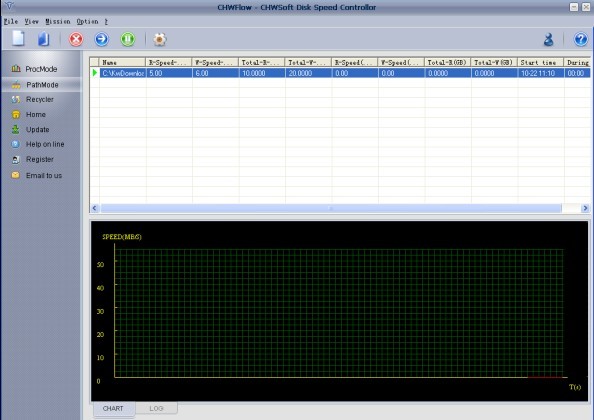Click the blue user figure toolbar icon

pyautogui.click(x=549, y=39)
